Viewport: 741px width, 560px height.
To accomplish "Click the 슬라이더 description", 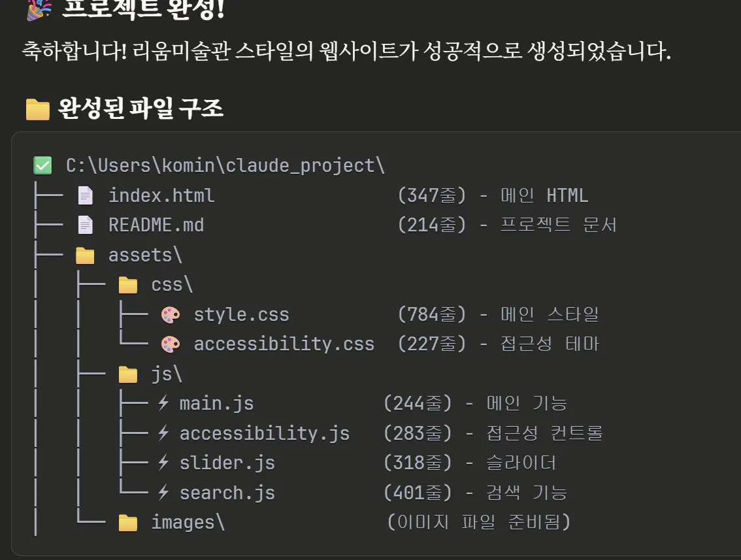I will click(521, 463).
